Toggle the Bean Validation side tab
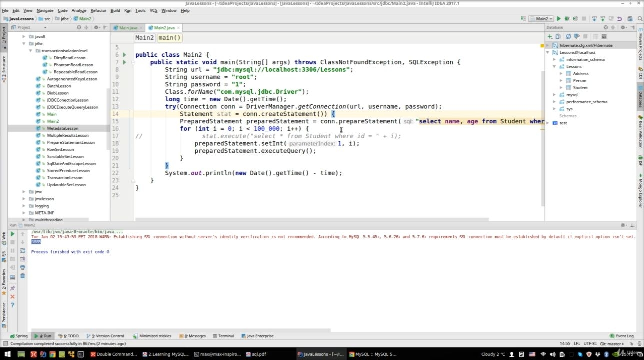 pos(640,131)
